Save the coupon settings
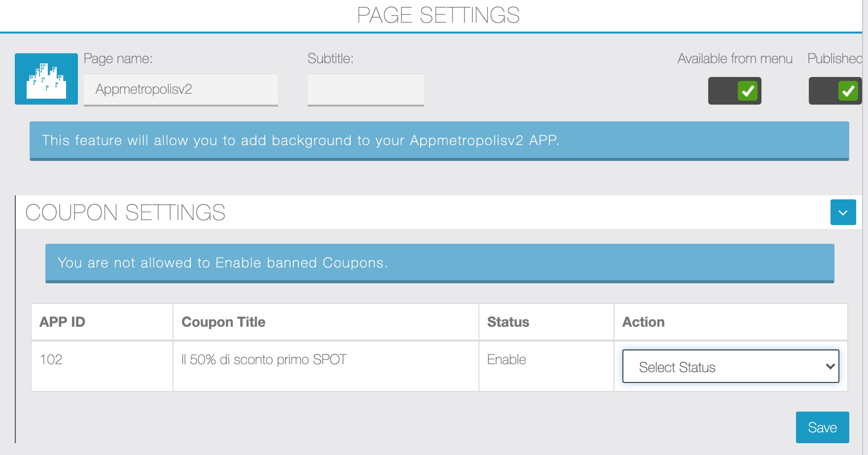Screen dimensions: 868x455 click(823, 427)
